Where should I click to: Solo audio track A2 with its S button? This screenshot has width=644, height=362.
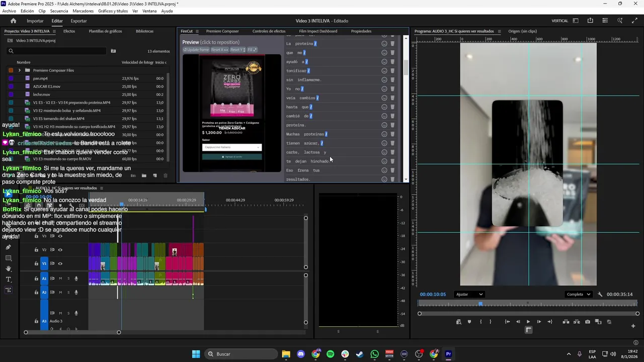click(68, 292)
